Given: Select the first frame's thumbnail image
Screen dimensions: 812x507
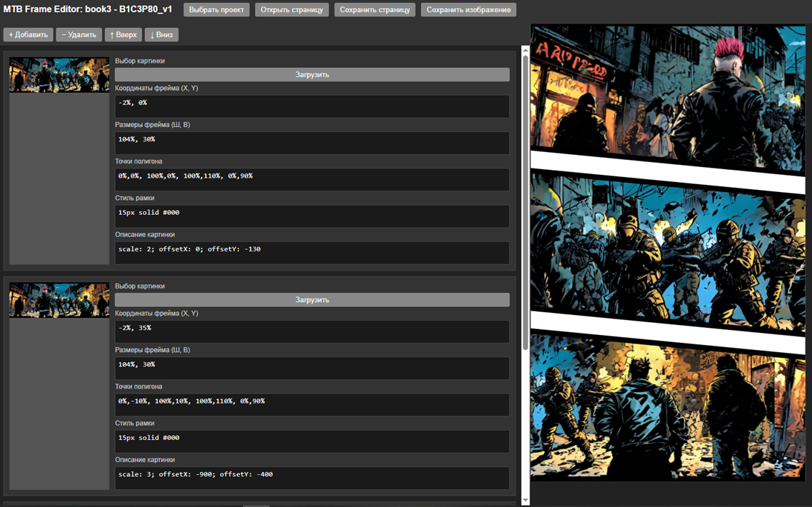Looking at the screenshot, I should pyautogui.click(x=59, y=75).
